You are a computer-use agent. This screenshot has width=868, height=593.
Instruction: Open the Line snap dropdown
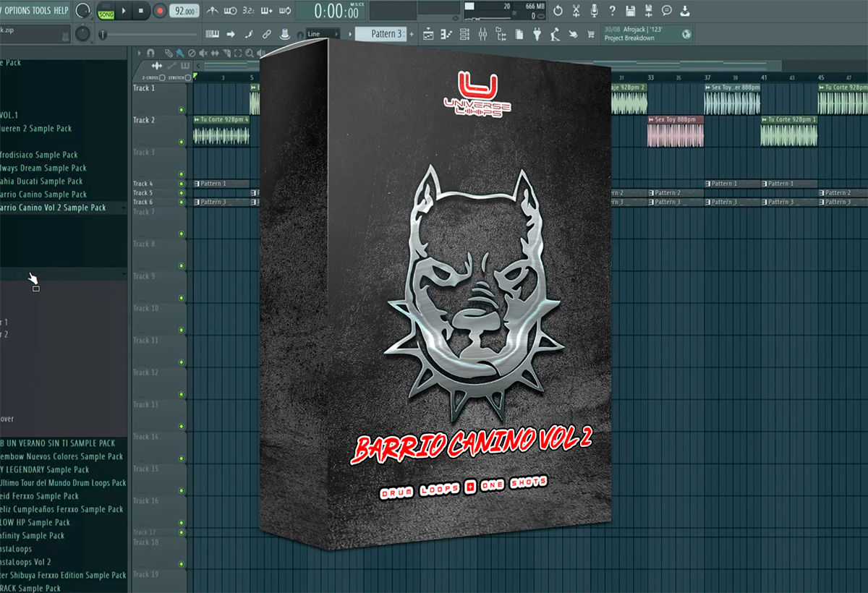(x=322, y=34)
